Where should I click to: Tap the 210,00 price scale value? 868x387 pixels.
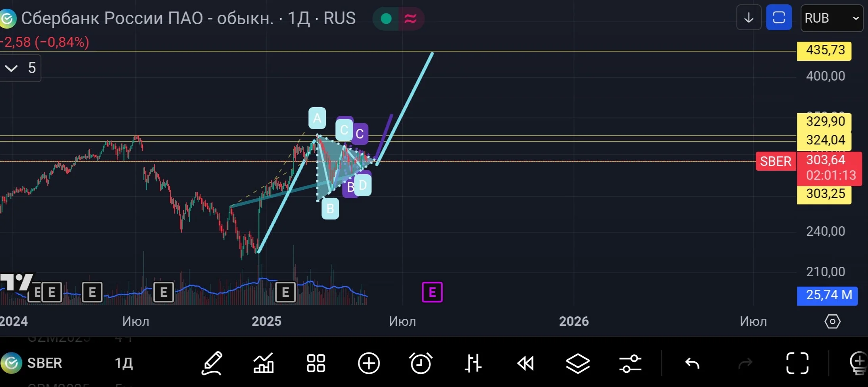[826, 272]
